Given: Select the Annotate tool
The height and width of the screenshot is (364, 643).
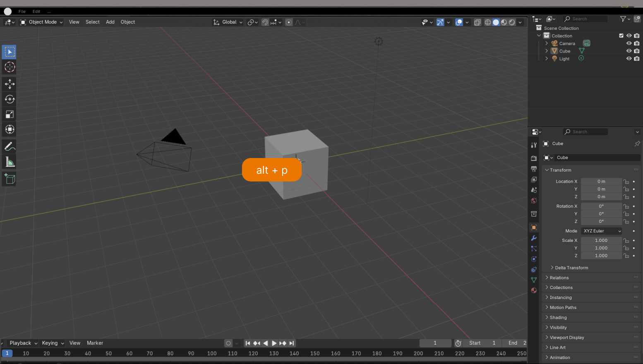Looking at the screenshot, I should point(9,146).
